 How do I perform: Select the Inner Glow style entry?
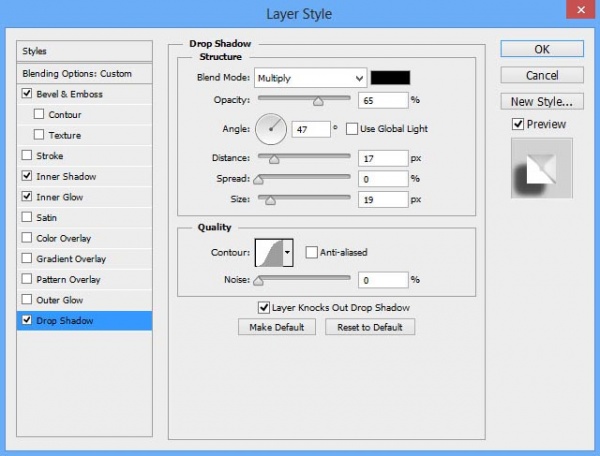tap(84, 197)
